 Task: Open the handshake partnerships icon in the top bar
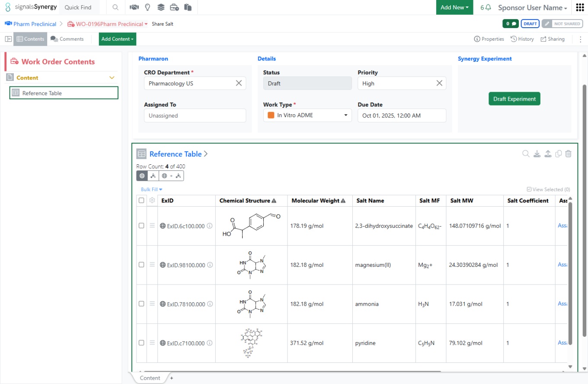[134, 7]
